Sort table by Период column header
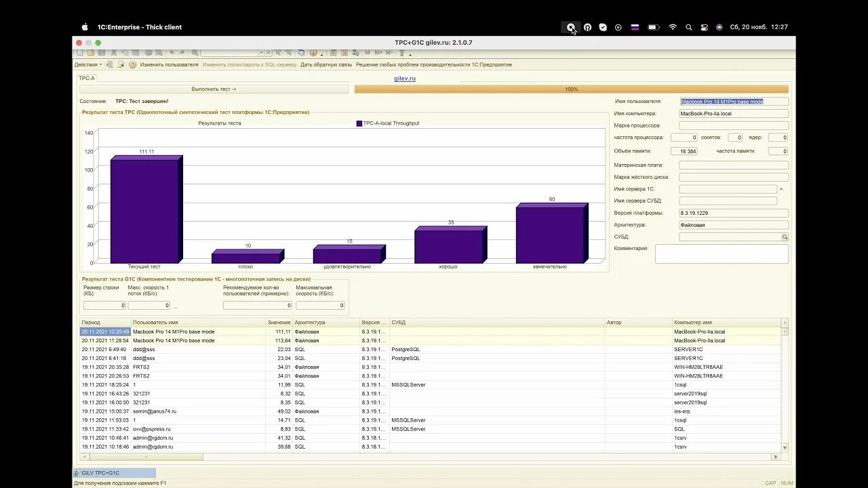 tap(105, 323)
